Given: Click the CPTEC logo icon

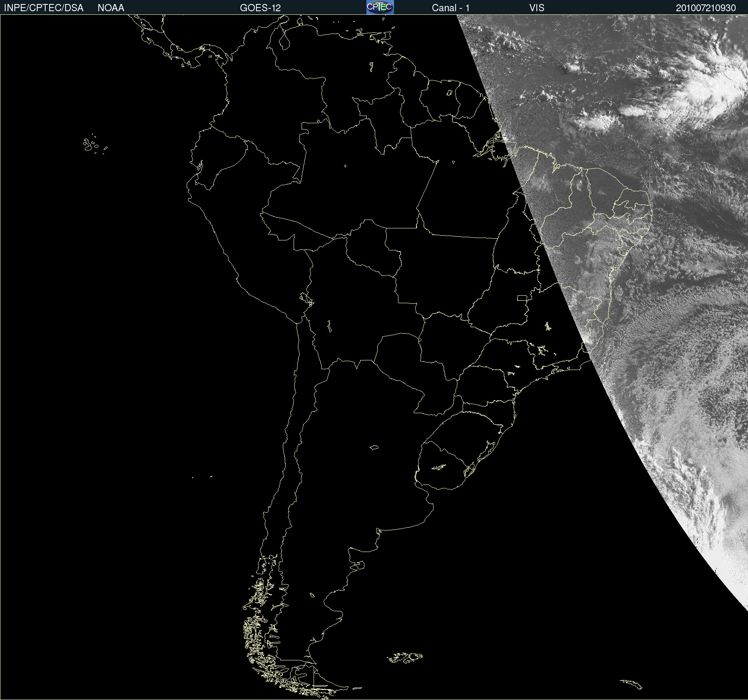Looking at the screenshot, I should (380, 7).
